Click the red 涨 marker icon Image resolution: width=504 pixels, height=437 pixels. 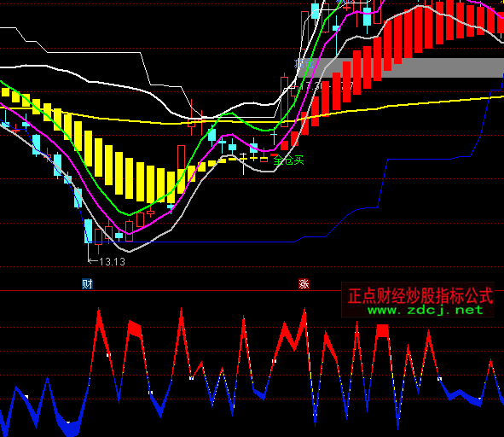click(304, 284)
